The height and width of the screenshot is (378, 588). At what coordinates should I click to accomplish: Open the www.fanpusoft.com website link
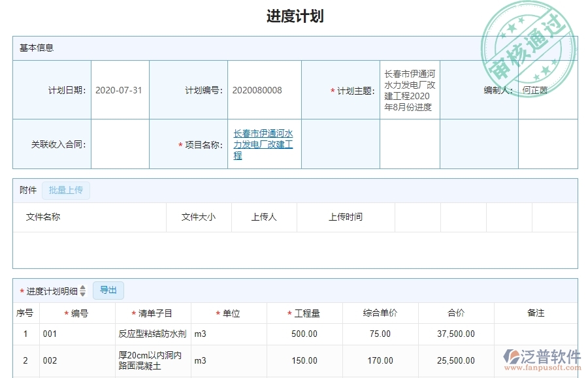[x=543, y=366]
